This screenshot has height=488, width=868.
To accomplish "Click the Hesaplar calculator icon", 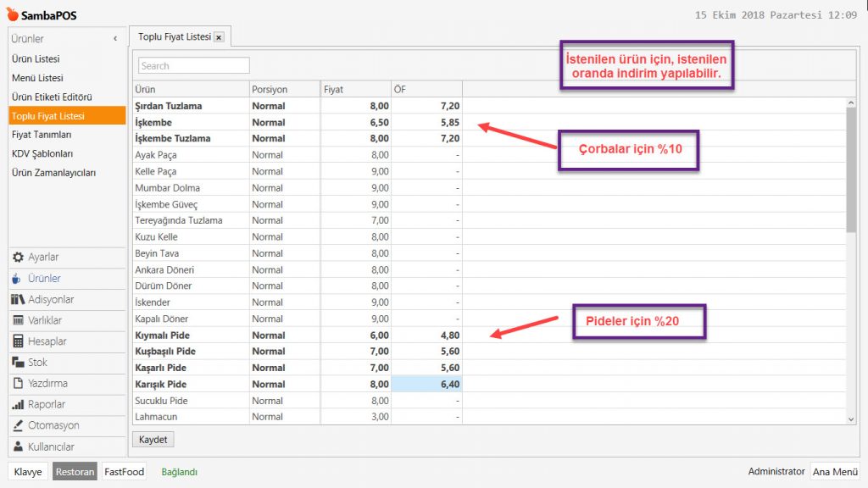I will click(x=18, y=341).
